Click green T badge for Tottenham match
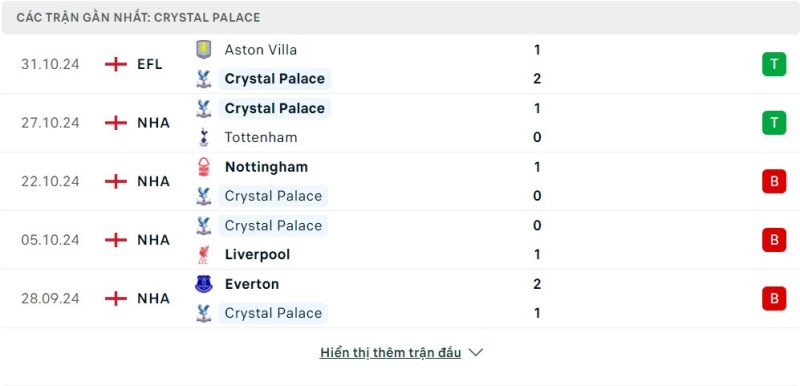The height and width of the screenshot is (386, 800). coord(774,123)
